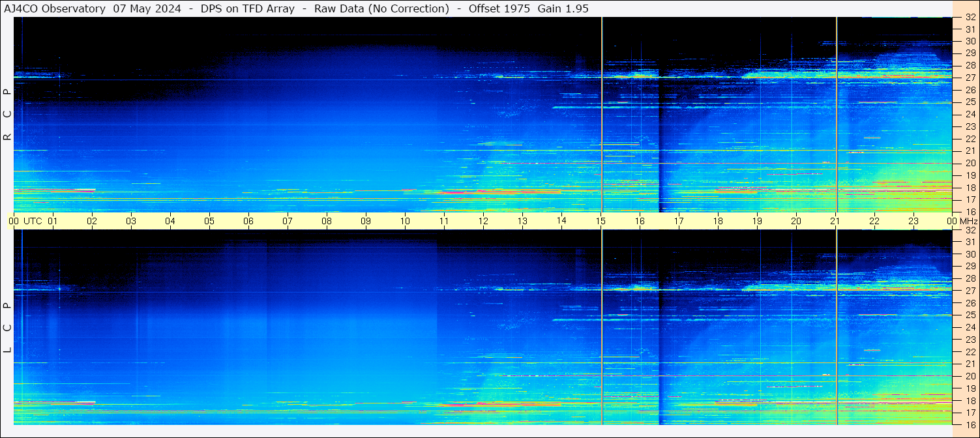Pick the 03 hour time marker
980x438 pixels.
tap(131, 221)
